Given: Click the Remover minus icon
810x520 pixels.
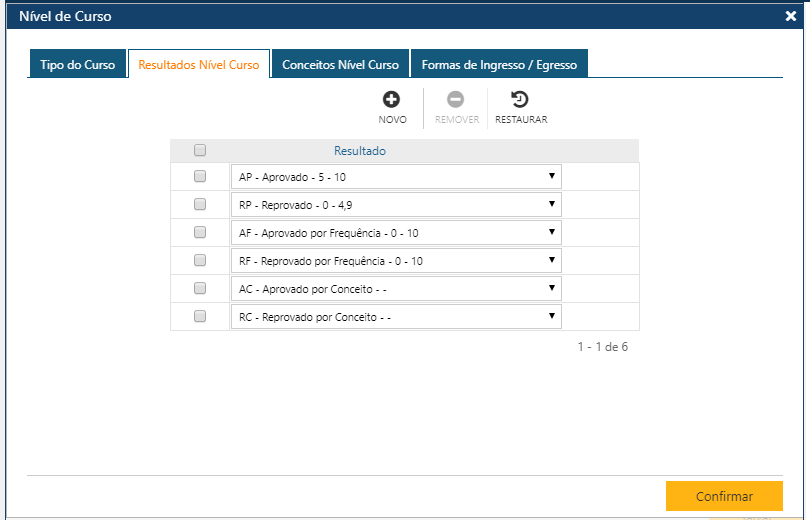Looking at the screenshot, I should point(456,100).
